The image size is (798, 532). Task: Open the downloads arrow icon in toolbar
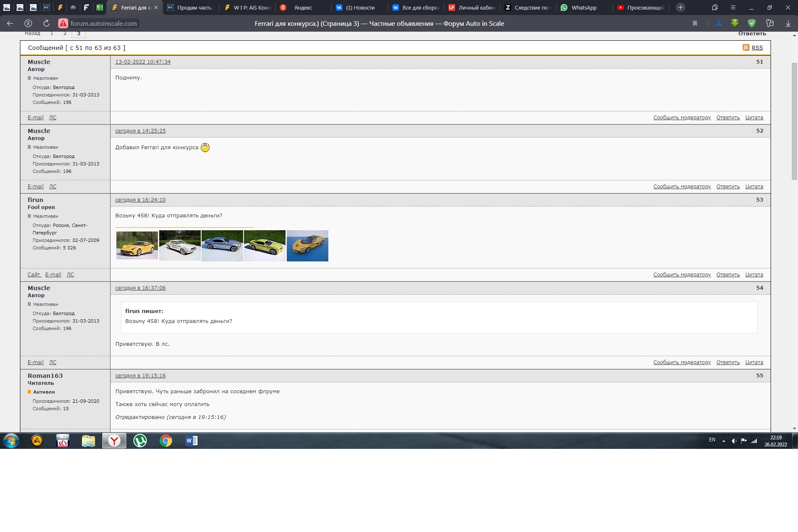(x=788, y=23)
